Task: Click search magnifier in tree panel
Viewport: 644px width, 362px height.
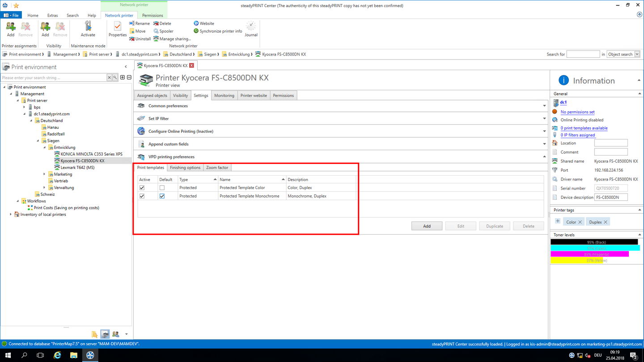Action: coord(115,77)
